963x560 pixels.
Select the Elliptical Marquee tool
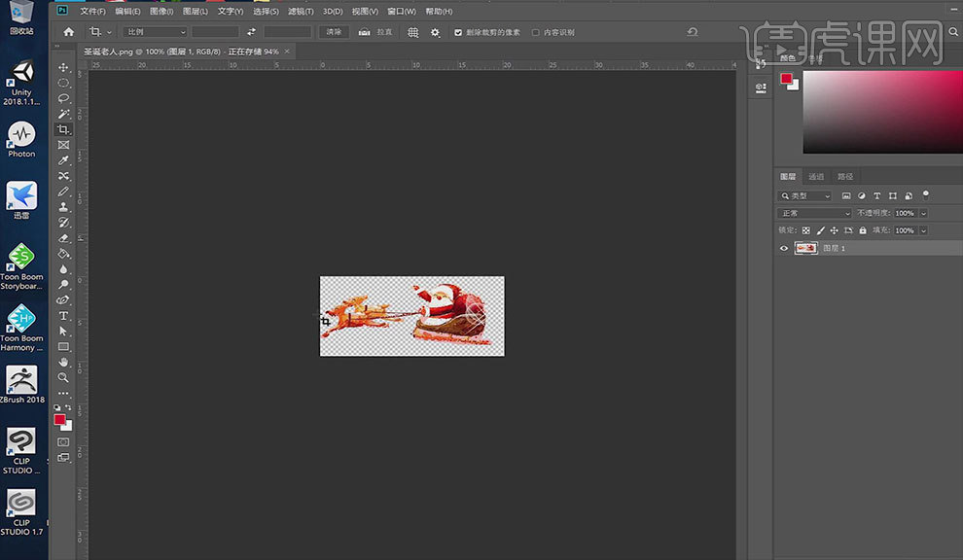[x=63, y=83]
